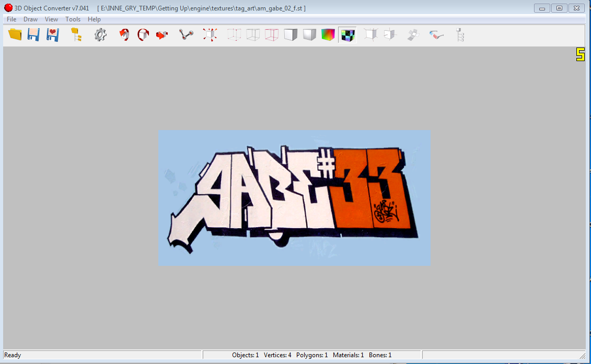Expand the Tools menu
This screenshot has width=591, height=364.
(73, 19)
